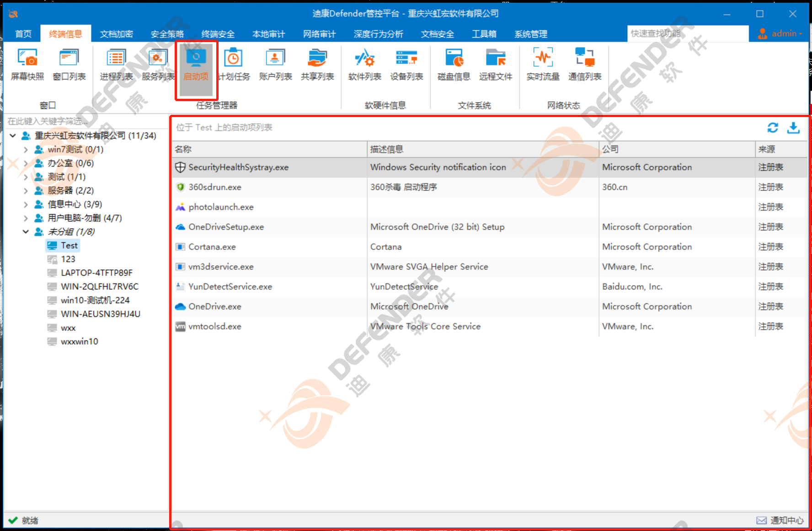Image resolution: width=812 pixels, height=531 pixels.
Task: Click the keyword filter field above tree
Action: coord(86,121)
